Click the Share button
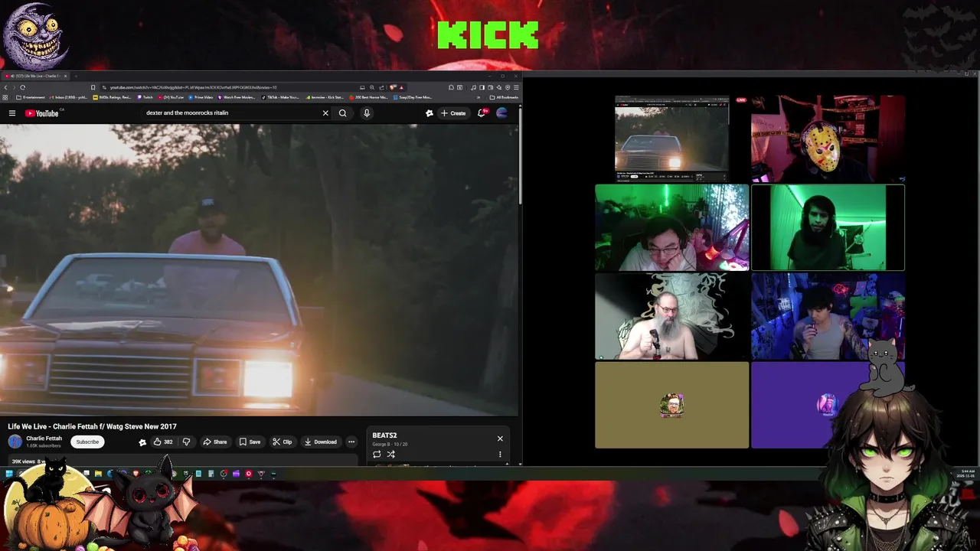 pyautogui.click(x=214, y=442)
